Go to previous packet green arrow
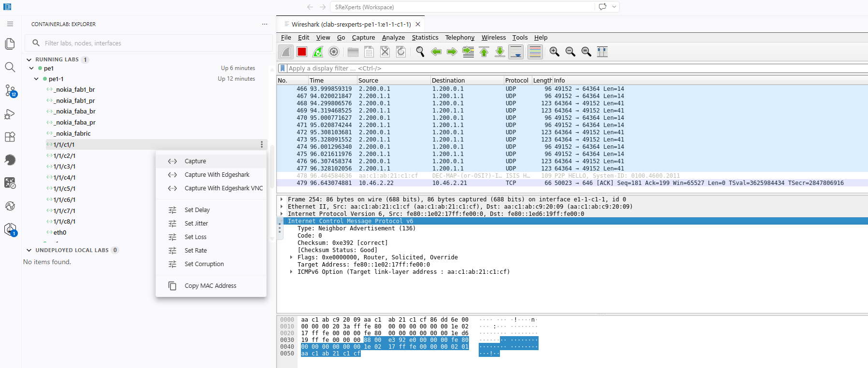Screen dimensions: 868x368 pos(436,52)
